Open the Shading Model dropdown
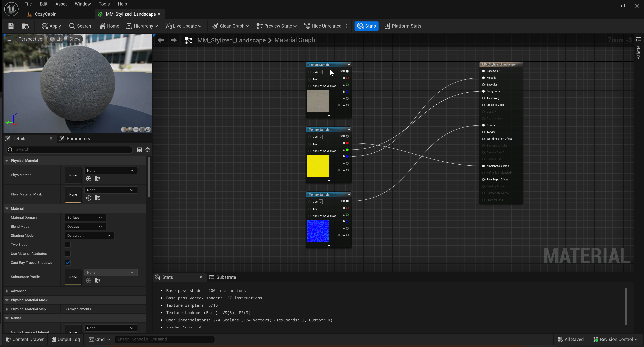Screen dimensions: 644x347 coord(89,235)
